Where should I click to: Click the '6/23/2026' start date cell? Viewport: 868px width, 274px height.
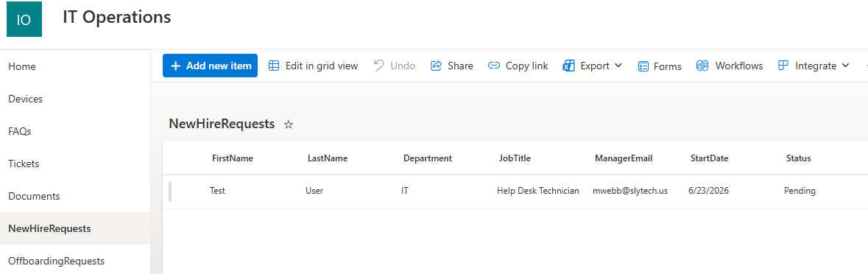point(708,191)
